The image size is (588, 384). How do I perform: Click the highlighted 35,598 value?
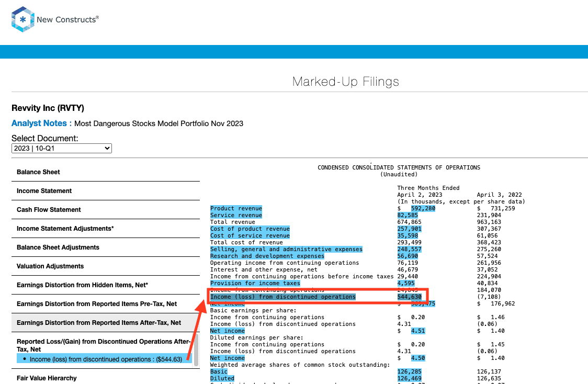(408, 235)
